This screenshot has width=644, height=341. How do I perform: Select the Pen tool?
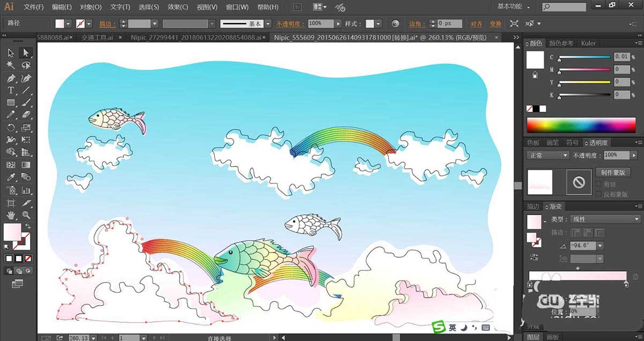tap(11, 78)
